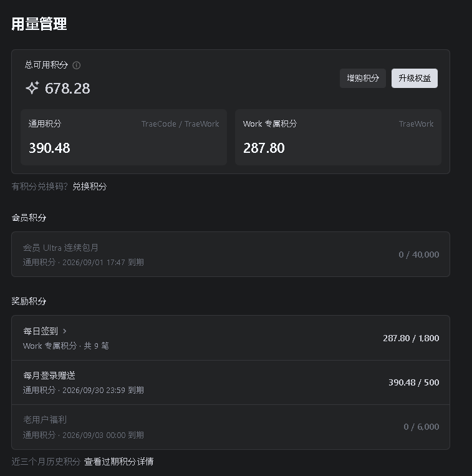Click the 增购积分 button
Screen dimensions: 472x476
(363, 79)
